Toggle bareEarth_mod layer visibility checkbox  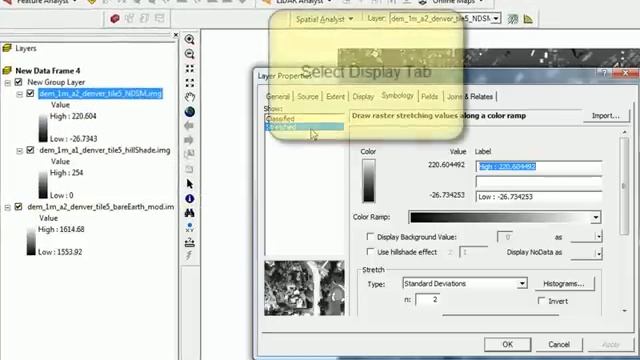pos(18,207)
